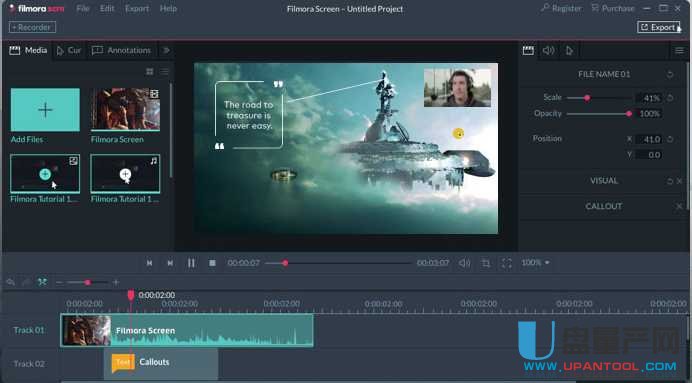The width and height of the screenshot is (692, 383).
Task: Select the Filmora Tutorial audio thumbnail
Action: (125, 173)
